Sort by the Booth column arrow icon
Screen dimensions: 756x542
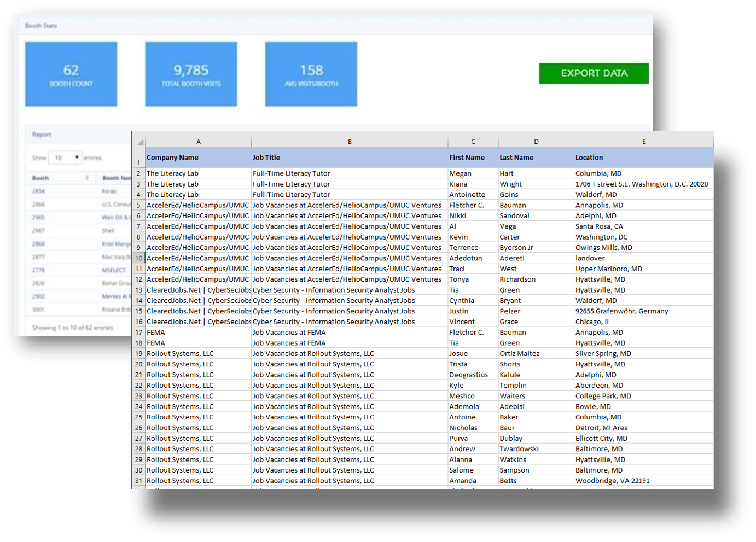88,178
